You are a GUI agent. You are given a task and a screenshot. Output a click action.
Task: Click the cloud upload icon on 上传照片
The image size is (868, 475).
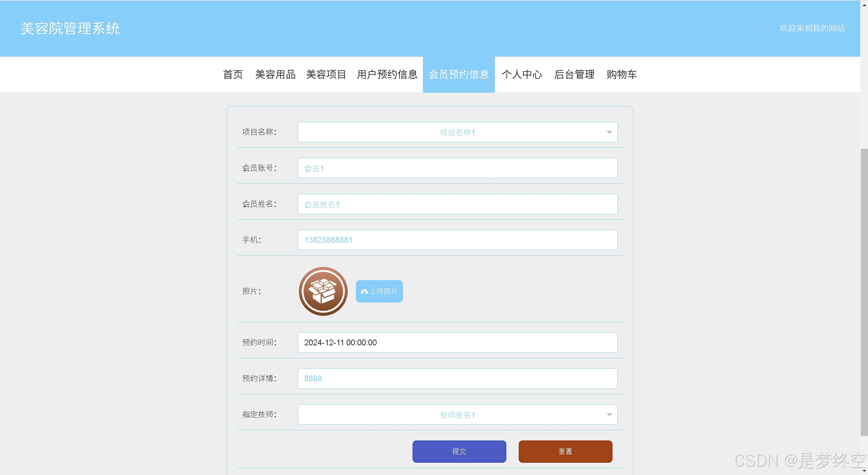click(364, 291)
